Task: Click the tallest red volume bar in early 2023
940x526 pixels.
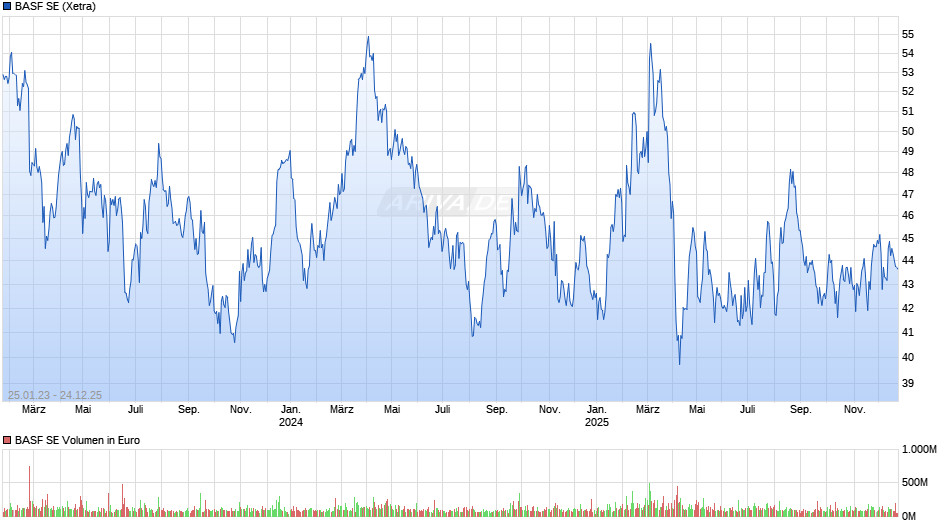Action: (x=29, y=491)
